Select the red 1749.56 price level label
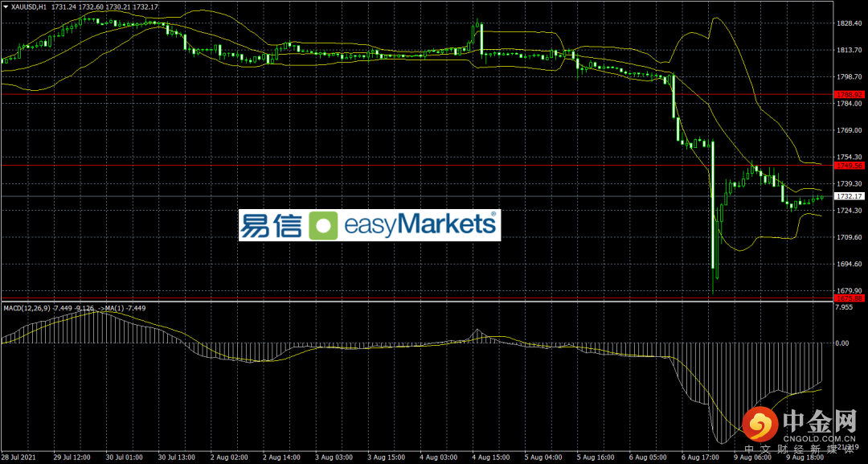This screenshot has width=868, height=464. [x=851, y=166]
